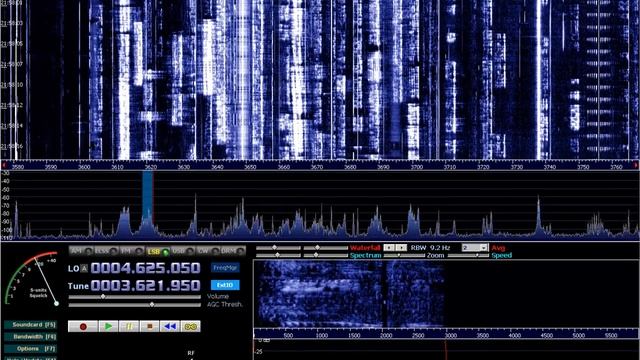This screenshot has height=360, width=640.
Task: Click the RBW 9.2 Hz readout
Action: tap(431, 248)
